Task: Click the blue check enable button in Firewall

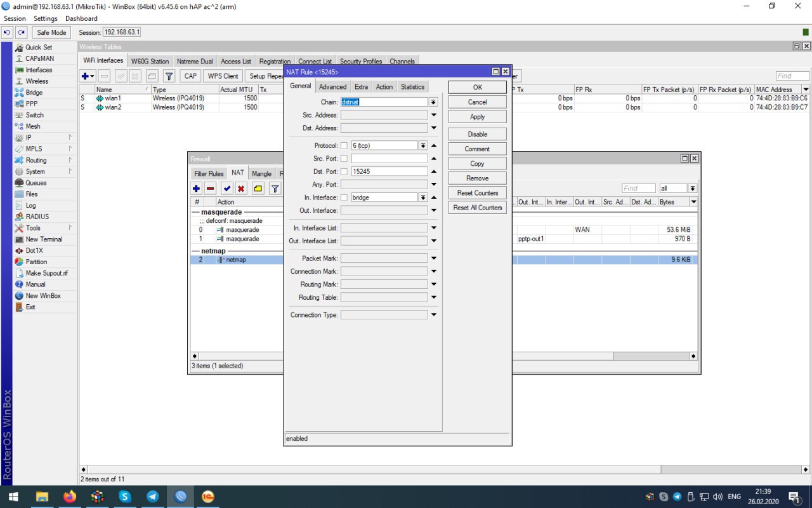Action: coord(227,188)
